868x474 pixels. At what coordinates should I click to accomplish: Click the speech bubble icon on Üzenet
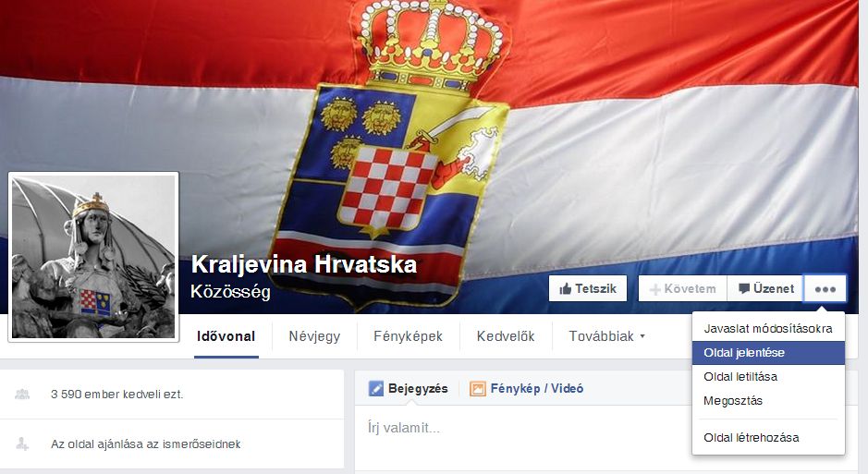[744, 288]
